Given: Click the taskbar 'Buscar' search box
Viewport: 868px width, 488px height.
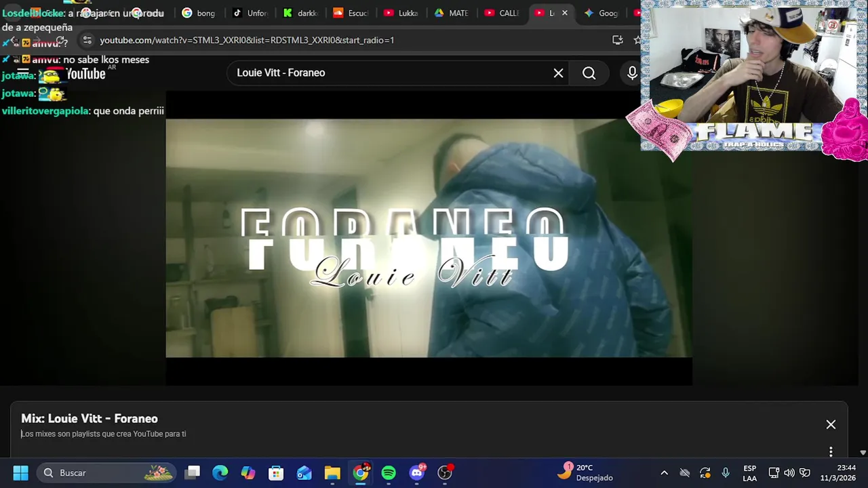Looking at the screenshot, I should (106, 472).
